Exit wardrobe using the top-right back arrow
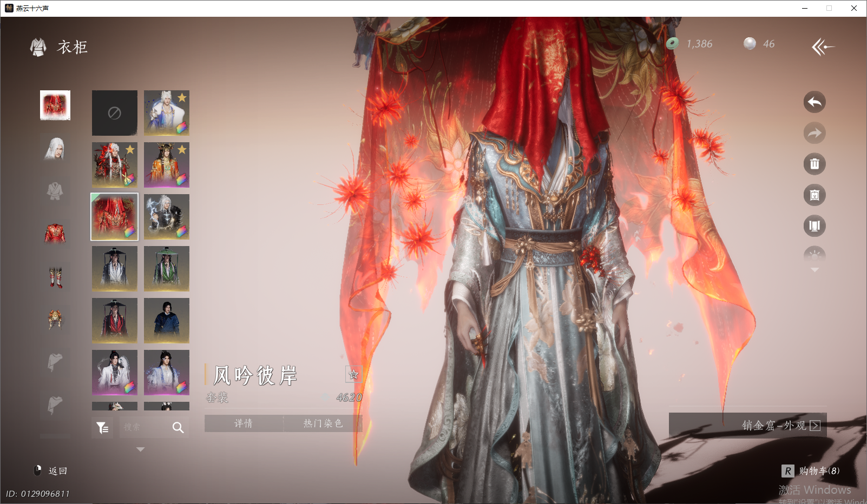The height and width of the screenshot is (504, 867). coord(823,47)
